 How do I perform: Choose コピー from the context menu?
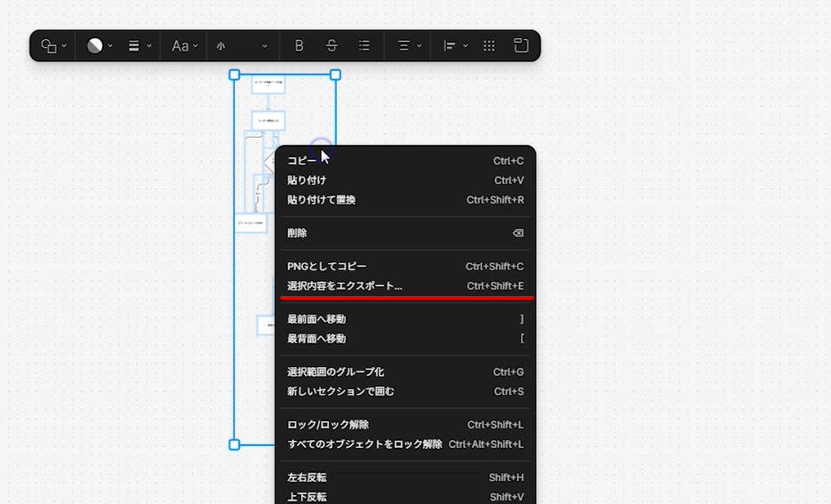point(302,161)
